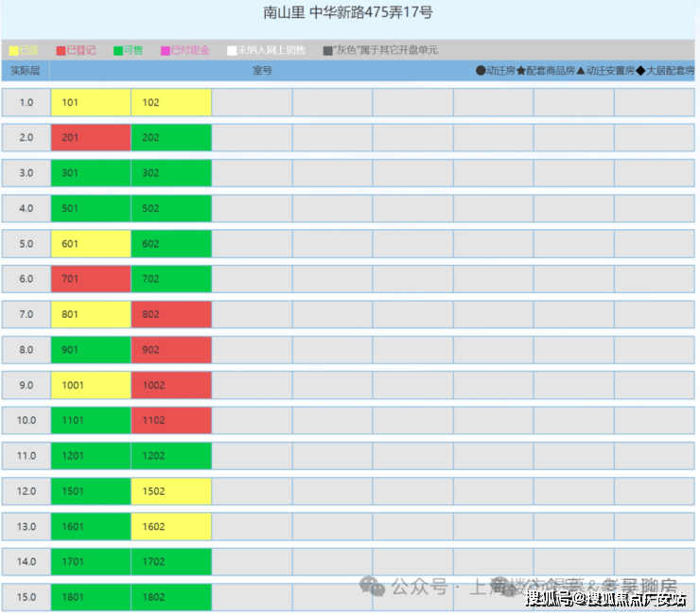
Task: Click the magenta 已付定金 legend swatch
Action: 165,50
